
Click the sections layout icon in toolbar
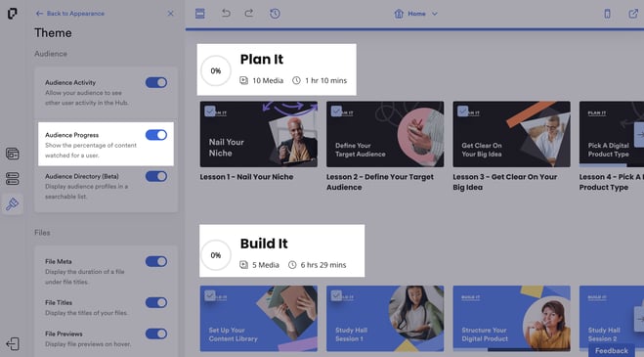[x=200, y=14]
